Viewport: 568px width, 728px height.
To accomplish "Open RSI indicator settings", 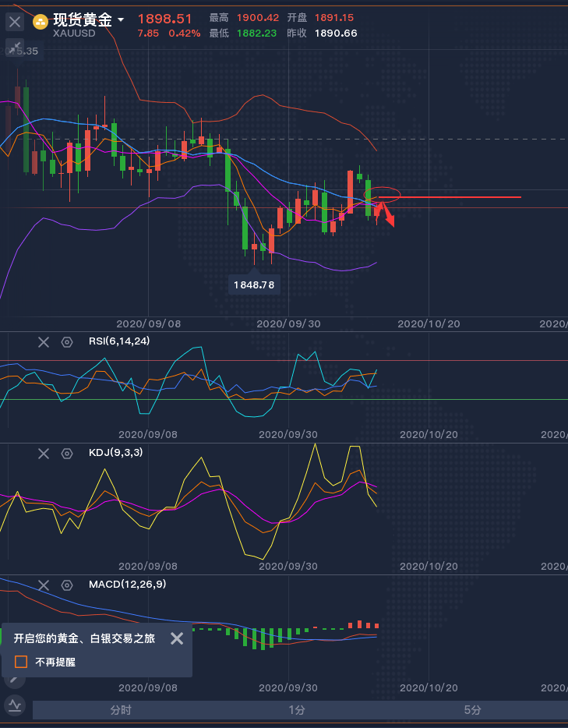I will (67, 341).
